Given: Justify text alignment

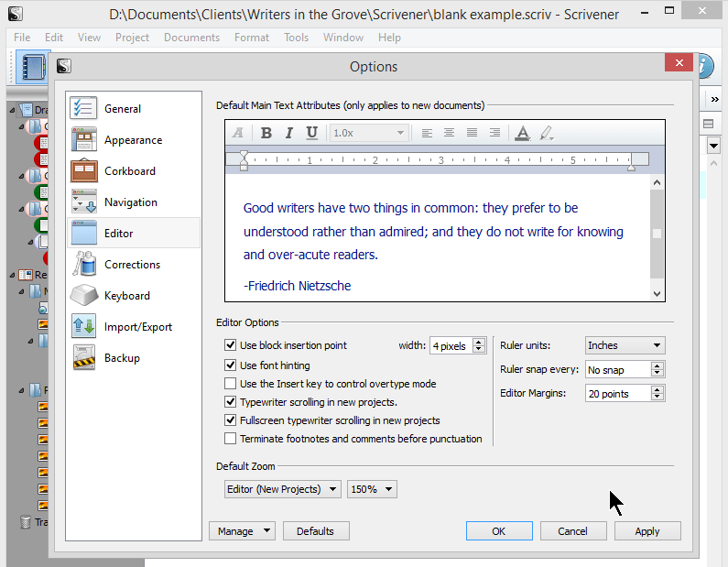Looking at the screenshot, I should pyautogui.click(x=472, y=133).
